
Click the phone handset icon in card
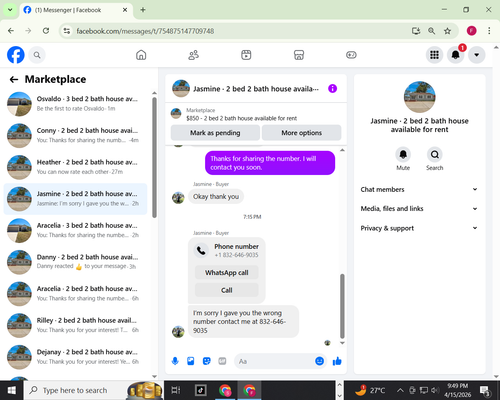click(201, 251)
